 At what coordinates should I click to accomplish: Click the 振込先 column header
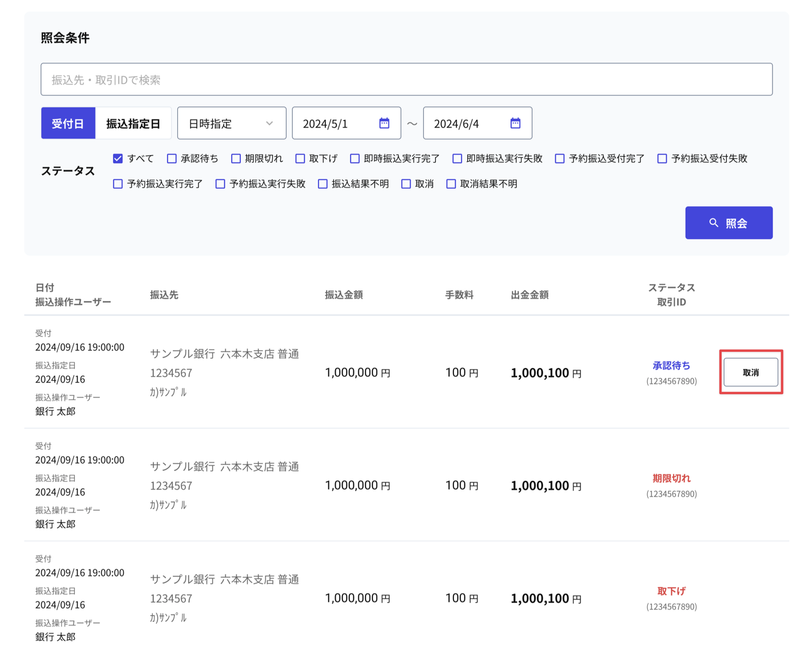click(164, 295)
